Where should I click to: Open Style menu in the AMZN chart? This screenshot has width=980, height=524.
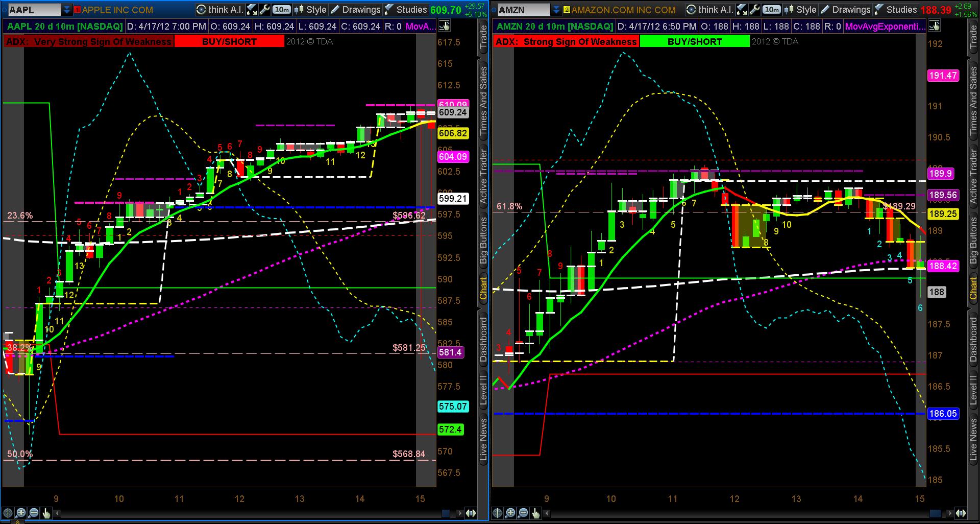point(801,10)
